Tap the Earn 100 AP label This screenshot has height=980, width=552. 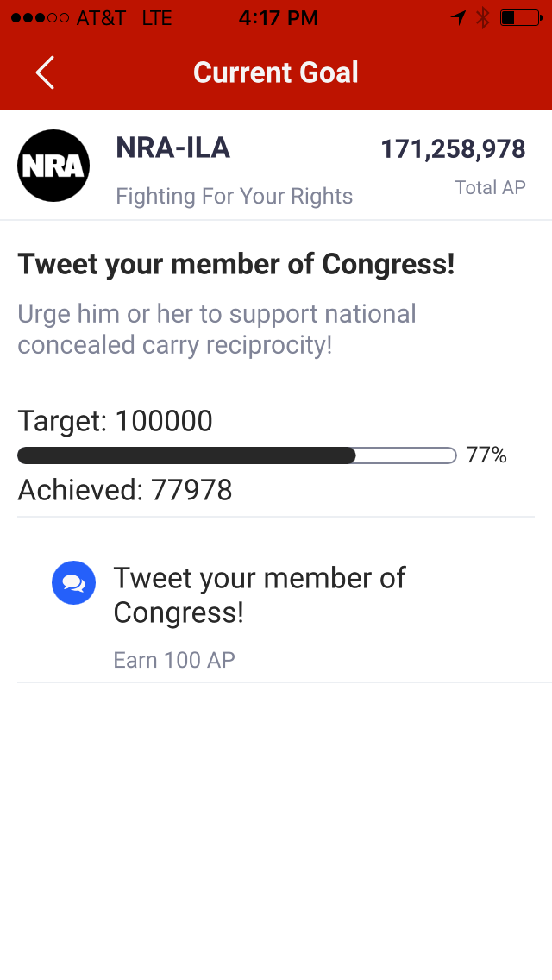174,660
